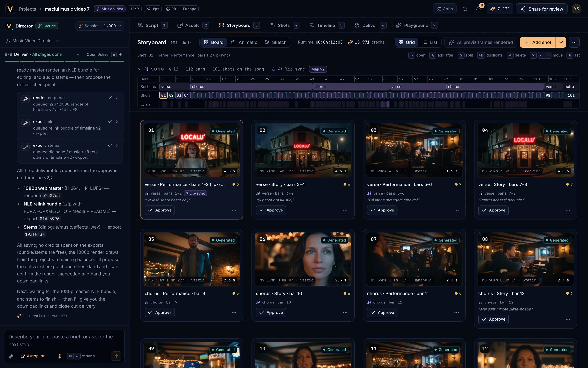The height and width of the screenshot is (368, 588).
Task: Click the YS user avatar
Action: tap(576, 9)
